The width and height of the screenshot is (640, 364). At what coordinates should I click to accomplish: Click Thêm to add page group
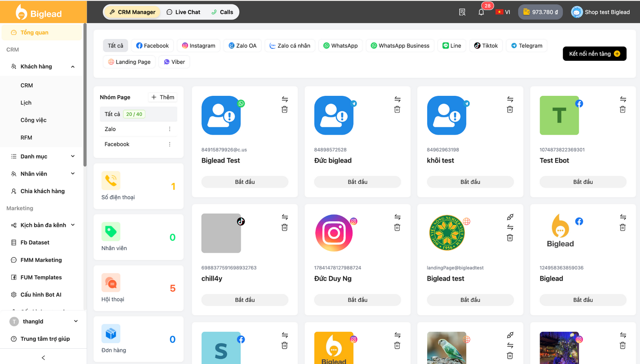[x=163, y=97]
